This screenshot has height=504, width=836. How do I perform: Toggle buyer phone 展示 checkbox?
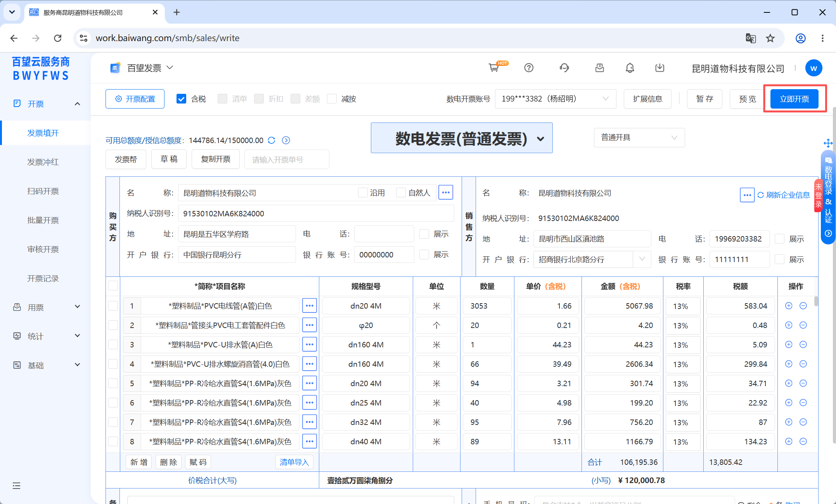click(424, 234)
